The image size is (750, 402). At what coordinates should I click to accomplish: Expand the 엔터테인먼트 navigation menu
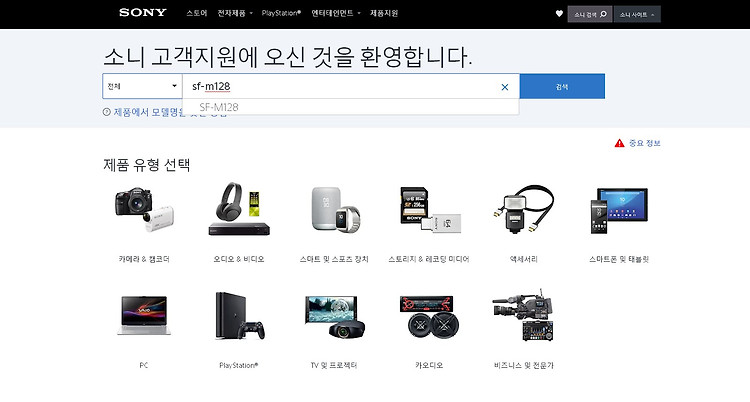(336, 13)
